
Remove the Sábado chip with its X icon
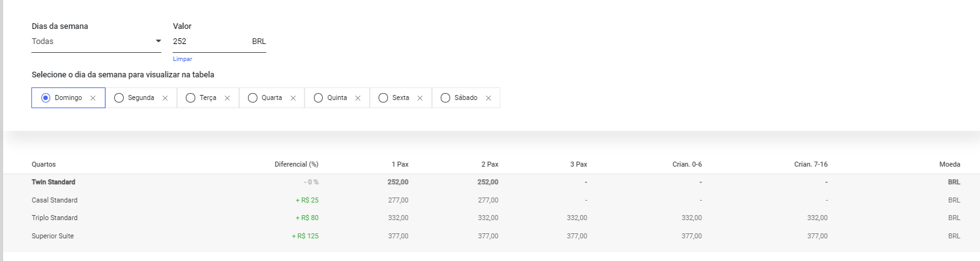[488, 98]
